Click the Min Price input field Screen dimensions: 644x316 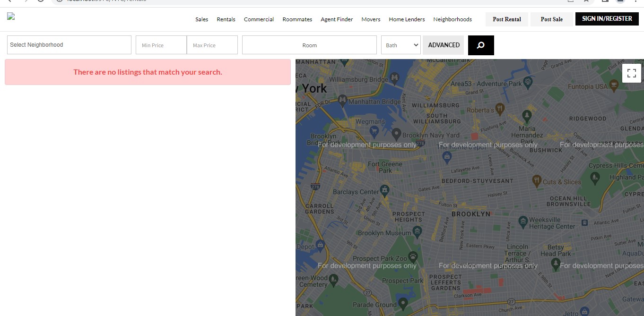pos(161,45)
